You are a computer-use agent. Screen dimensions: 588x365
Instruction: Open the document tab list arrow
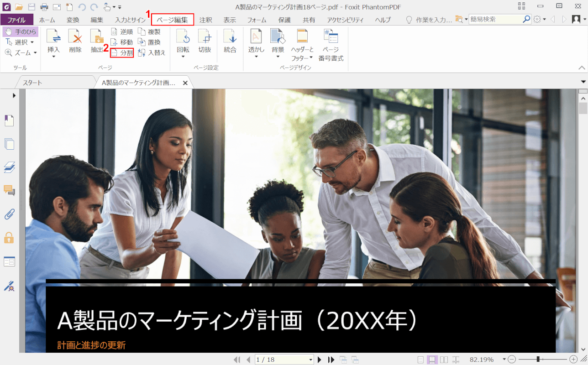(x=583, y=82)
